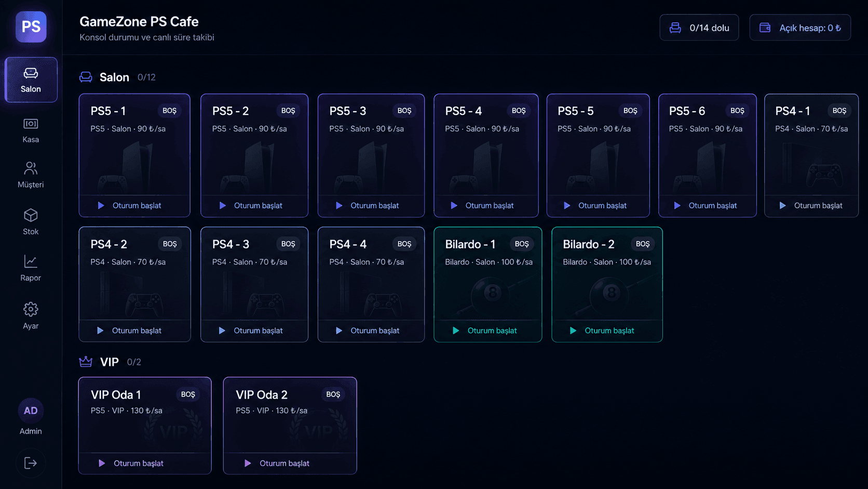Select the PS4 - 4 card title

coord(348,244)
